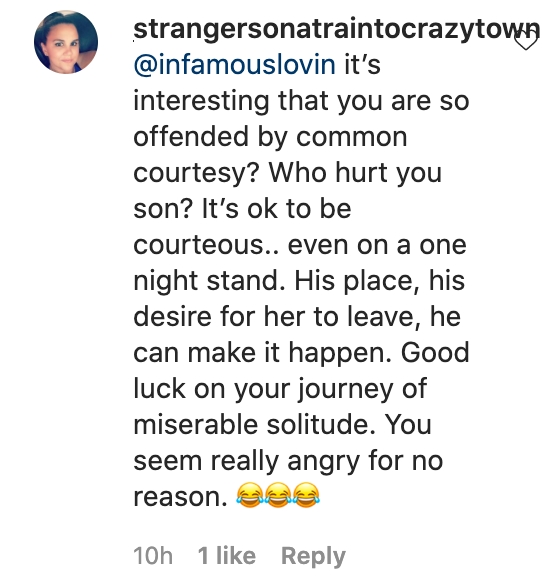The image size is (550, 584).
Task: Click the text "night stand. His place, his"
Action: 299,280
